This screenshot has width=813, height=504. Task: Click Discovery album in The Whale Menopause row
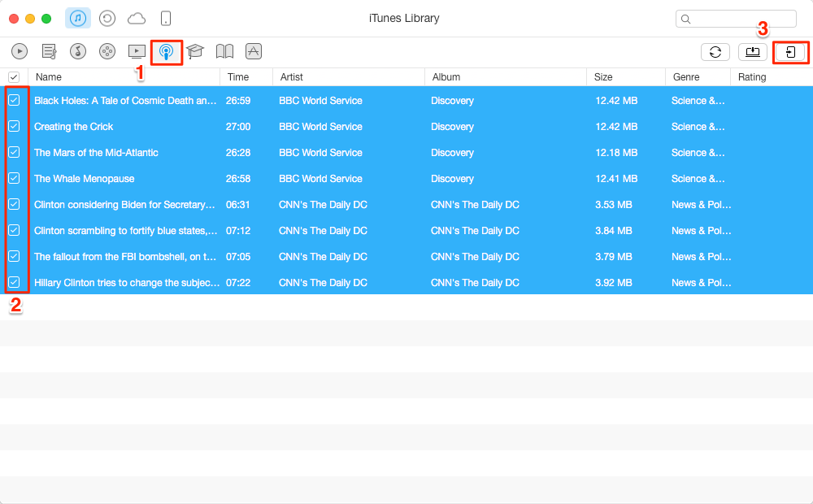point(452,178)
